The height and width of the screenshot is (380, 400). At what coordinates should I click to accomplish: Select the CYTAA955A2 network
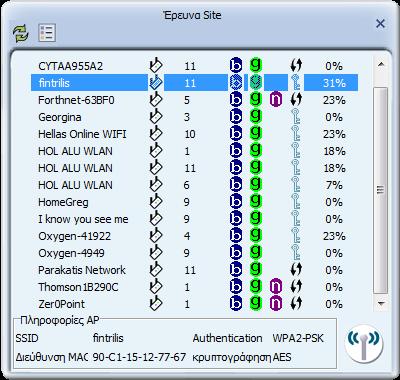point(195,66)
